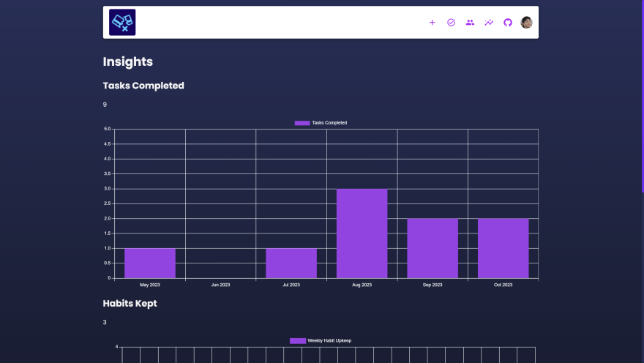Viewport: 644px width, 363px height.
Task: Click the May 2023 bar
Action: click(150, 263)
